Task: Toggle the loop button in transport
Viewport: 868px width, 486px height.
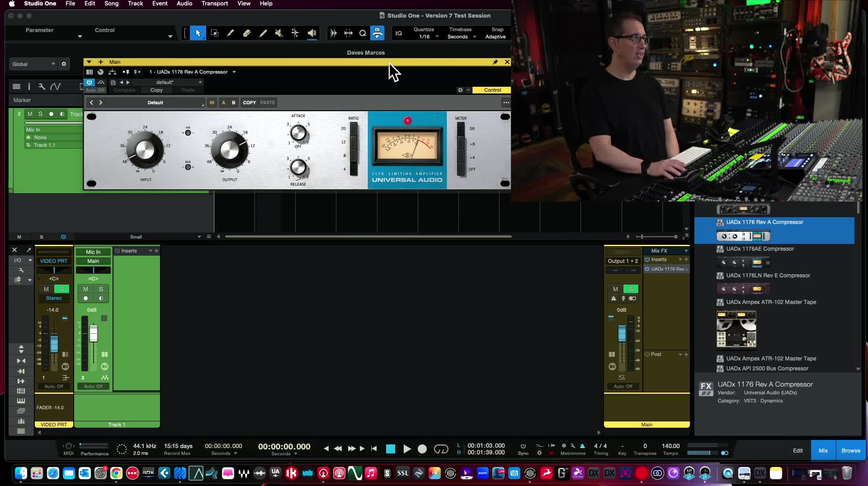Action: point(441,449)
